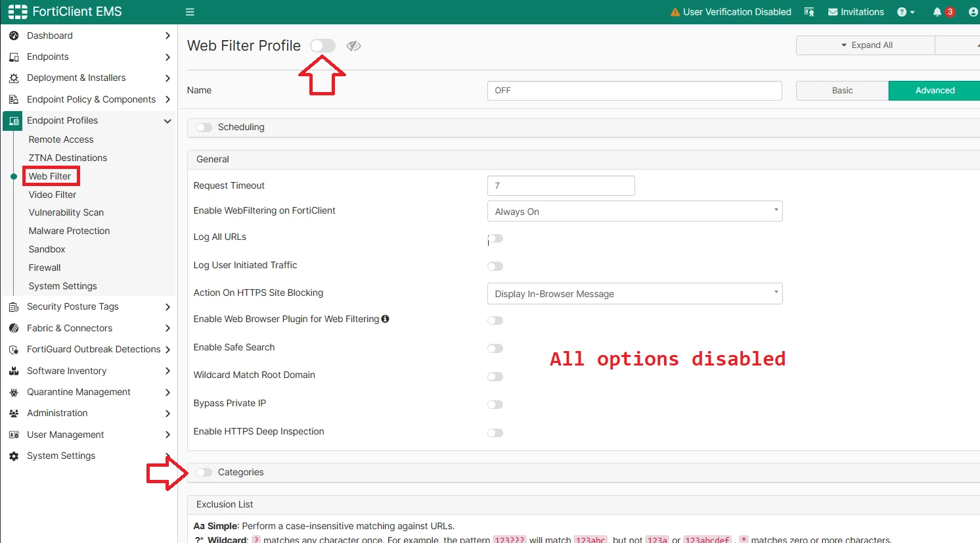This screenshot has width=980, height=543.
Task: Click the Request Timeout field
Action: (561, 185)
